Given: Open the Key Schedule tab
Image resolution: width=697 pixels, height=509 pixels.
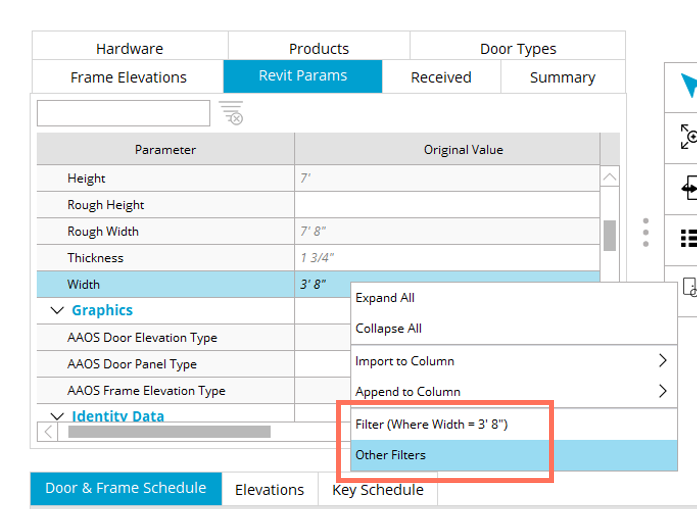Looking at the screenshot, I should tap(378, 490).
